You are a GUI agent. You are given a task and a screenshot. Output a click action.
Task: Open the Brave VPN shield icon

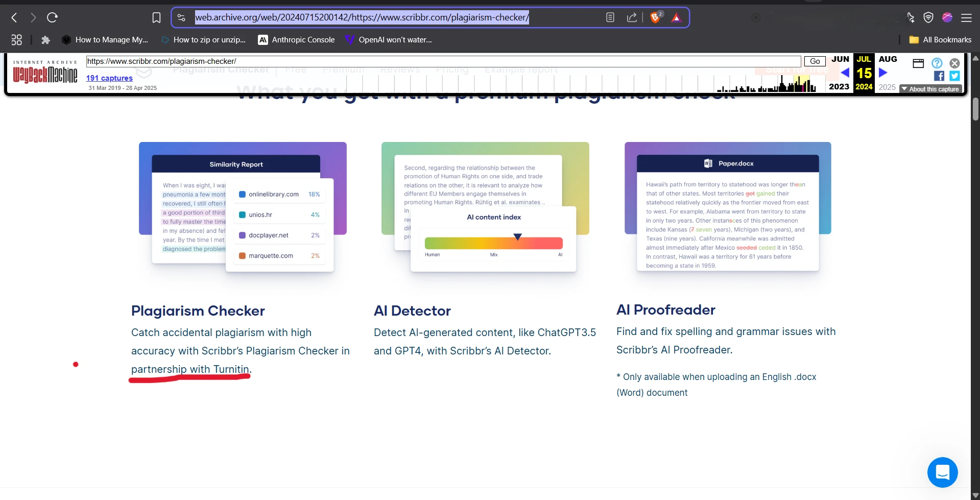[928, 18]
